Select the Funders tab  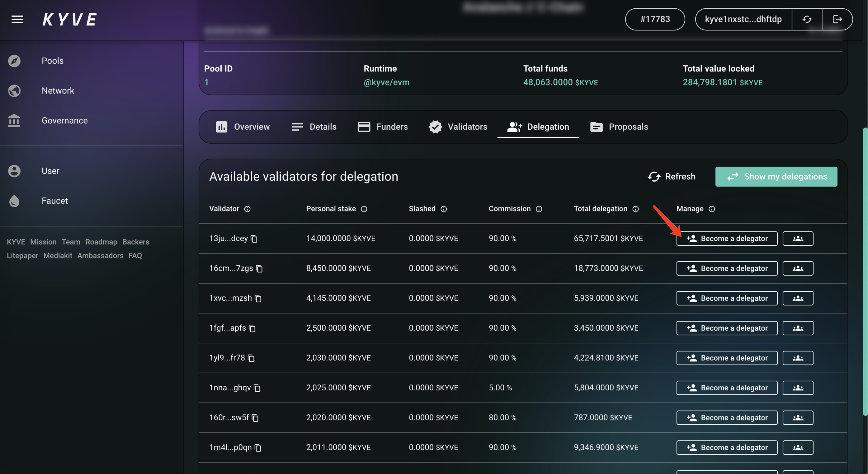[382, 127]
